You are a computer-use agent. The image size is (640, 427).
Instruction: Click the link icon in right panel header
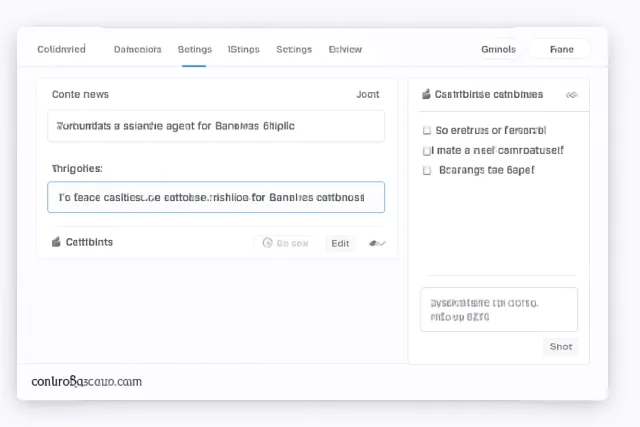[x=572, y=95]
